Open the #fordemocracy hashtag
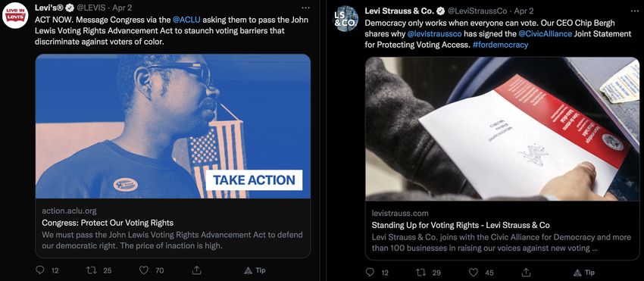 tap(500, 45)
